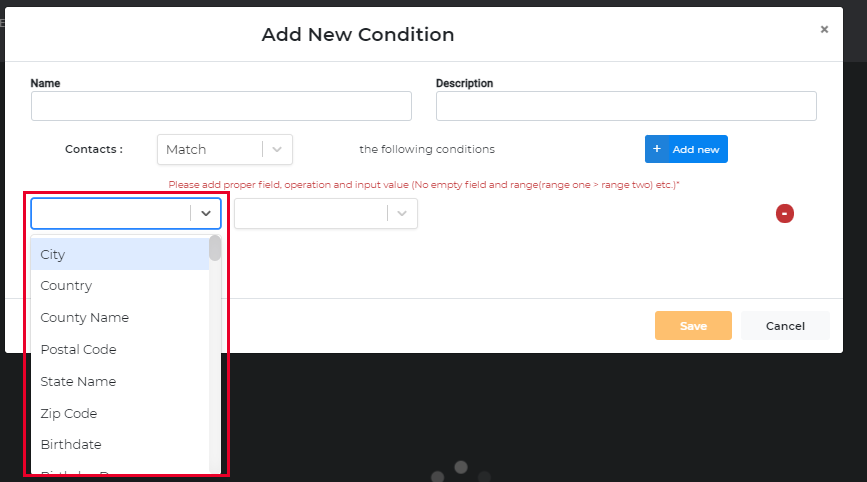
Task: Open the Match dropdown
Action: (212, 149)
